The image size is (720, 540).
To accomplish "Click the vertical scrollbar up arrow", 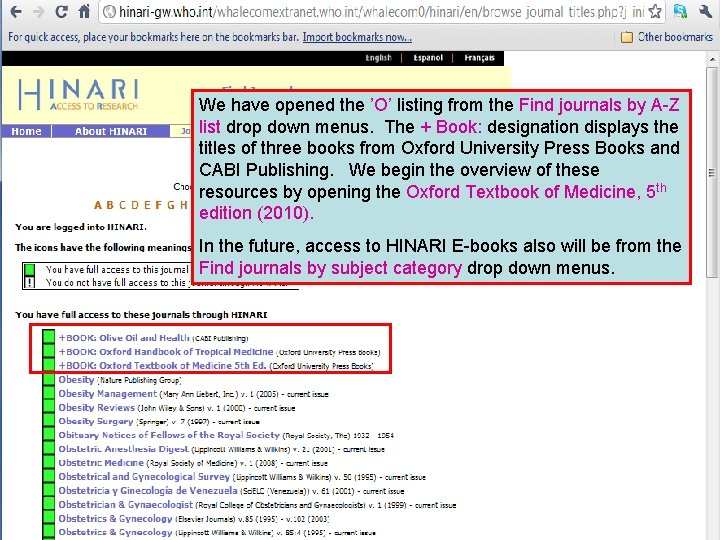I will click(x=712, y=60).
